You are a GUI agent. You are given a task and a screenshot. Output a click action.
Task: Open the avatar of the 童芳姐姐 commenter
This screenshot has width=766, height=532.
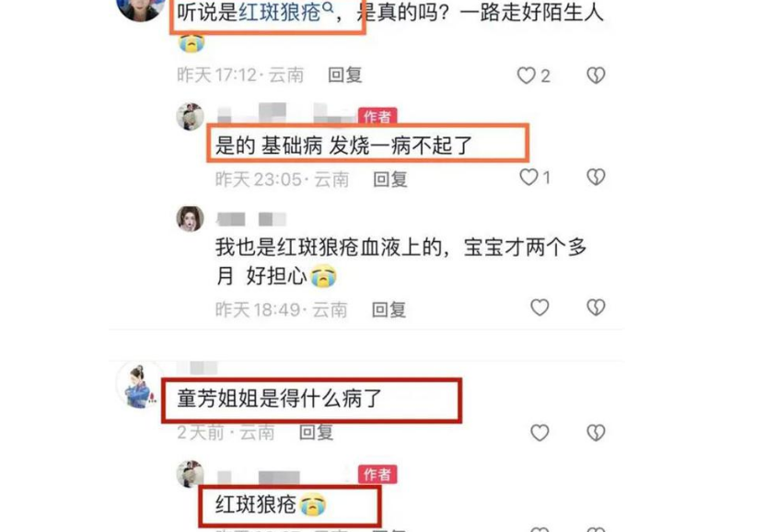(x=139, y=386)
